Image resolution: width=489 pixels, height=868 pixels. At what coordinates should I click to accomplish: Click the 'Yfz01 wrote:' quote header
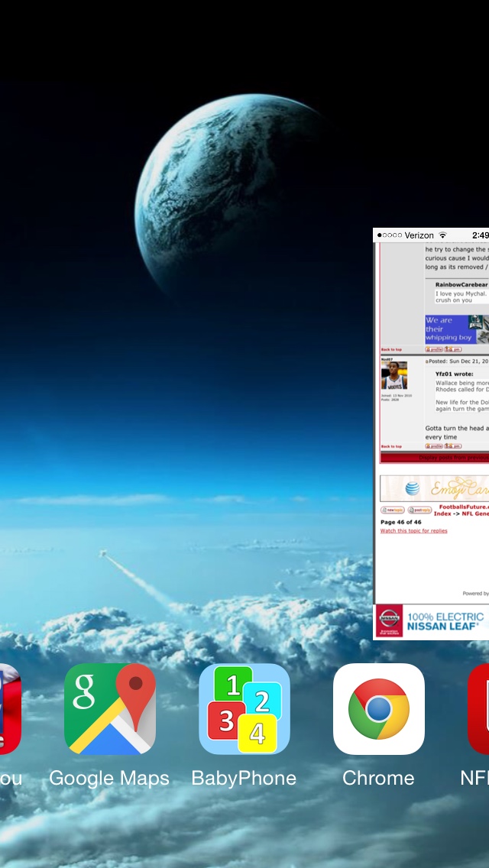click(x=454, y=374)
